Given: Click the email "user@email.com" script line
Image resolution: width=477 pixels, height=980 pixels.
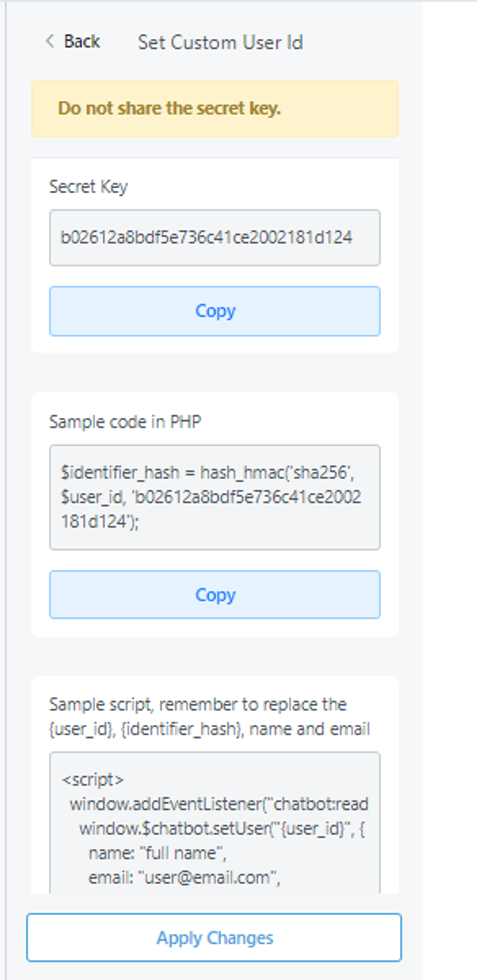Looking at the screenshot, I should click(x=184, y=878).
